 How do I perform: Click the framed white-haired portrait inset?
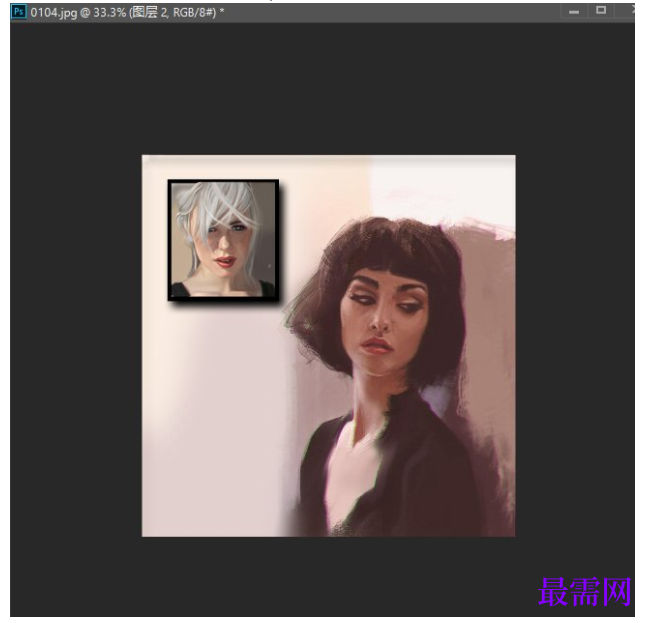tap(223, 240)
